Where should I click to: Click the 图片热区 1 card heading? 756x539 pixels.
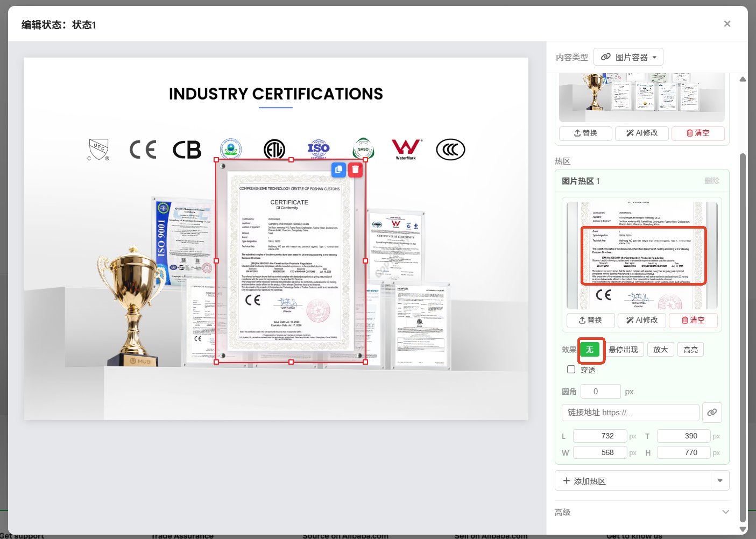(581, 181)
